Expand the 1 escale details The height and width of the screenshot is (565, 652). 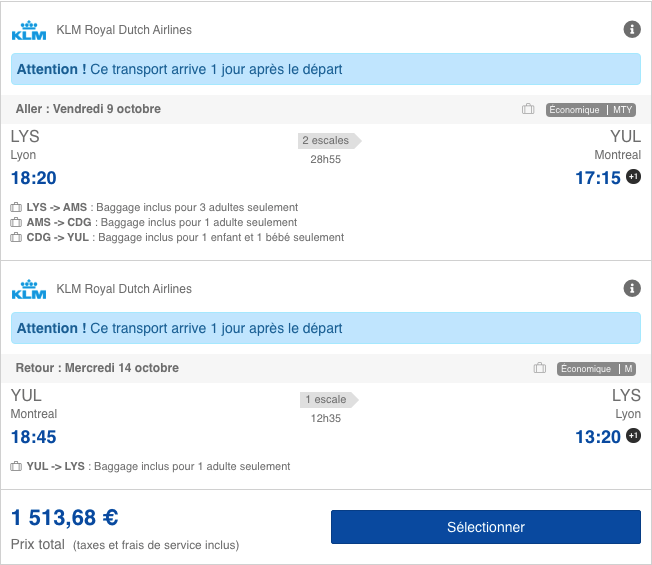click(327, 400)
